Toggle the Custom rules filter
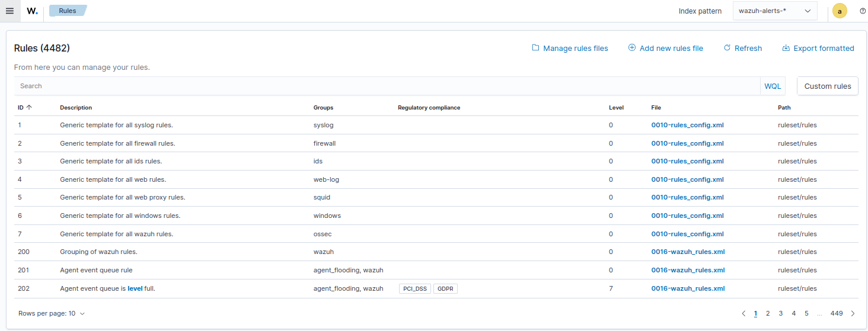 point(827,86)
